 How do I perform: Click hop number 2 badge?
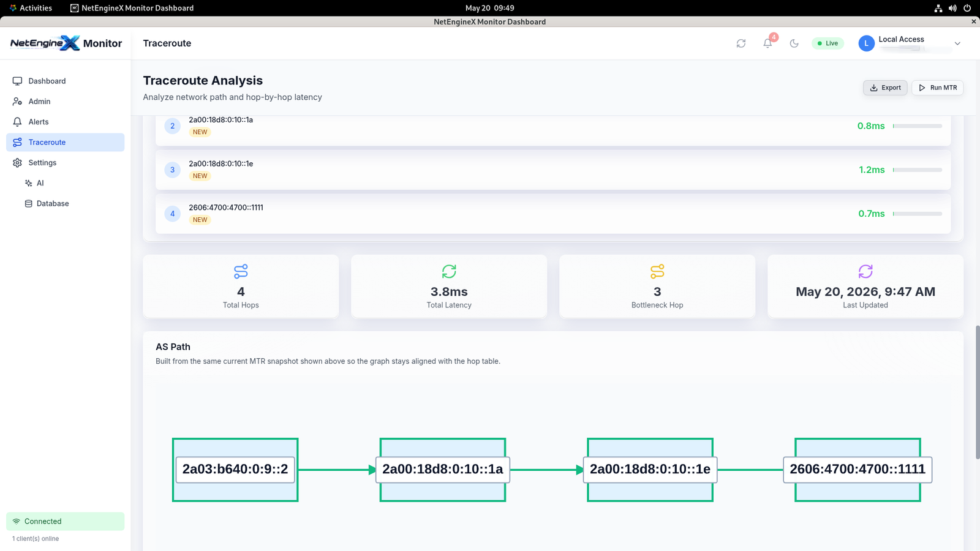pyautogui.click(x=172, y=126)
